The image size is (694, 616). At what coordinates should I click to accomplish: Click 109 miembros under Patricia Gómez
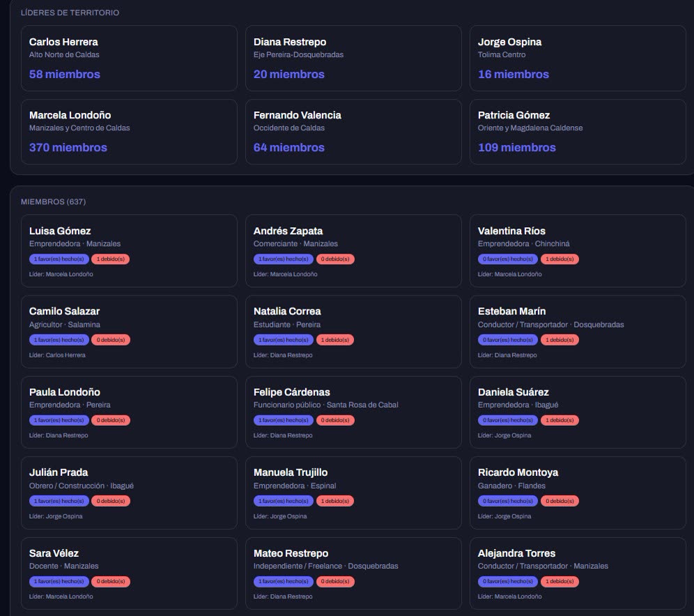tap(516, 147)
